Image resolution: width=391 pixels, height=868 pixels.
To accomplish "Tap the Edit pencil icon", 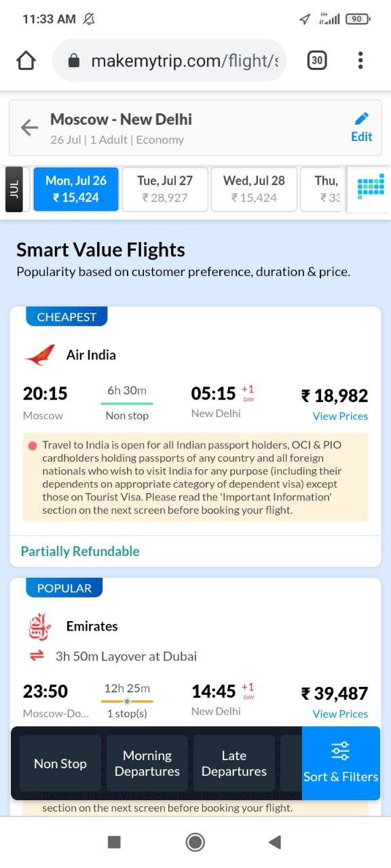I will (362, 119).
